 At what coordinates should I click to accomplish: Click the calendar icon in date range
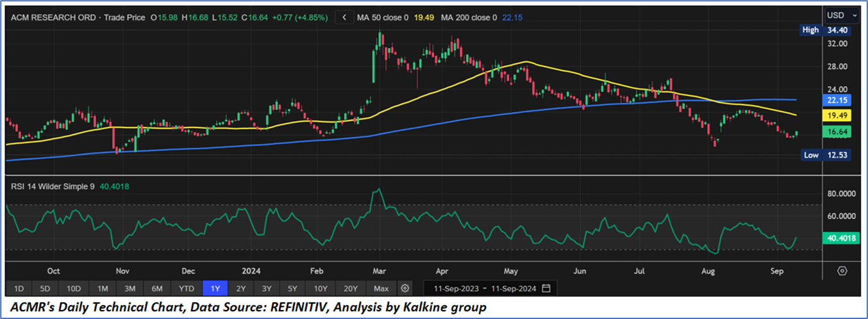(x=546, y=288)
